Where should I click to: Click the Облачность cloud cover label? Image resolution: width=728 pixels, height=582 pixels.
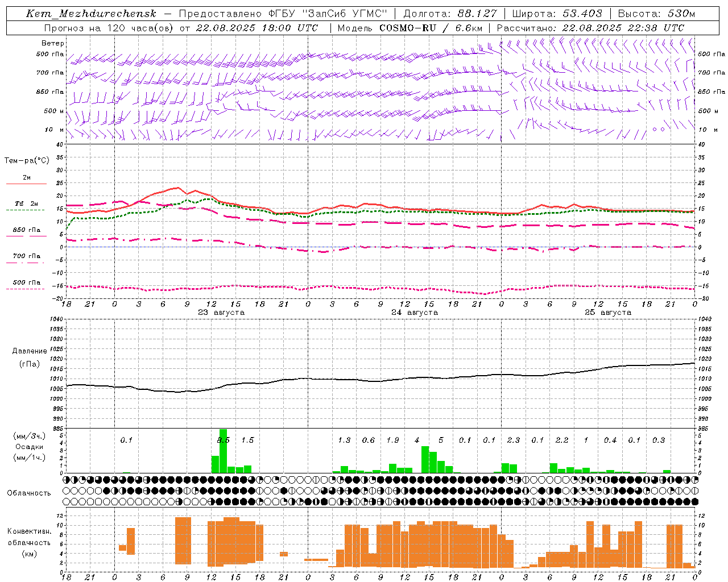click(x=29, y=493)
